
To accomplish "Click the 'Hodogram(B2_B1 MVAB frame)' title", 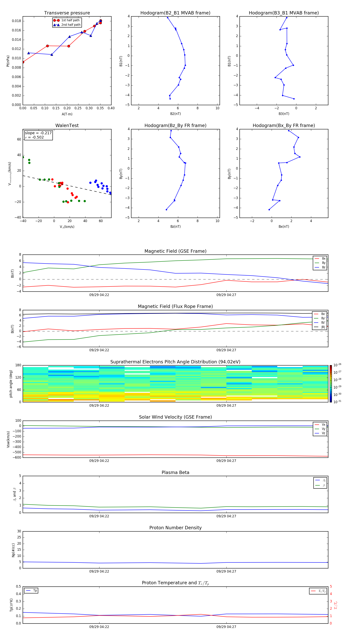I will [x=175, y=13].
